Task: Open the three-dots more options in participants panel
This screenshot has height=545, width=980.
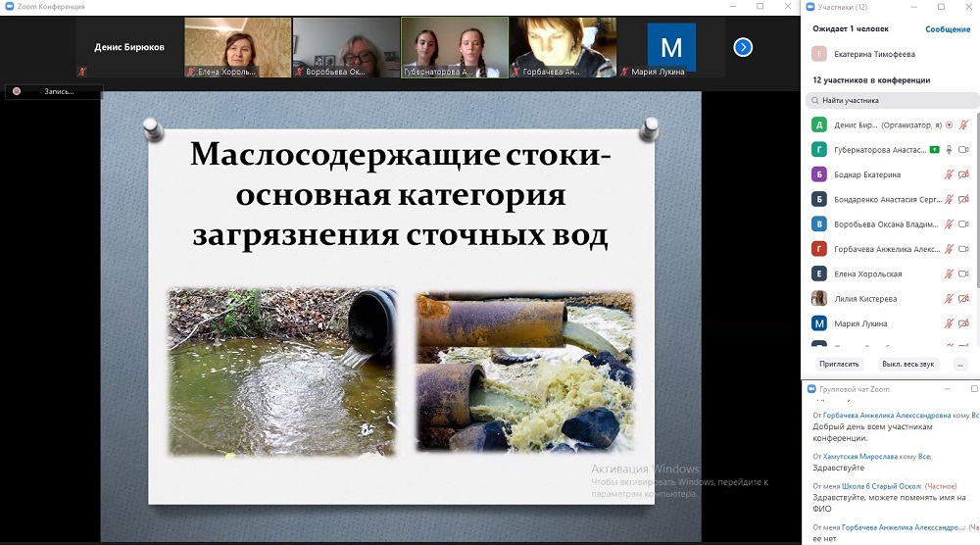Action: click(x=959, y=364)
